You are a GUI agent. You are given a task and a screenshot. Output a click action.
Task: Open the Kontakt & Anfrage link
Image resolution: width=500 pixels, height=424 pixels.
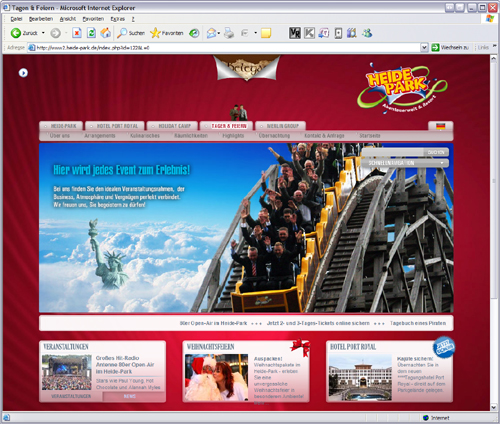point(324,136)
